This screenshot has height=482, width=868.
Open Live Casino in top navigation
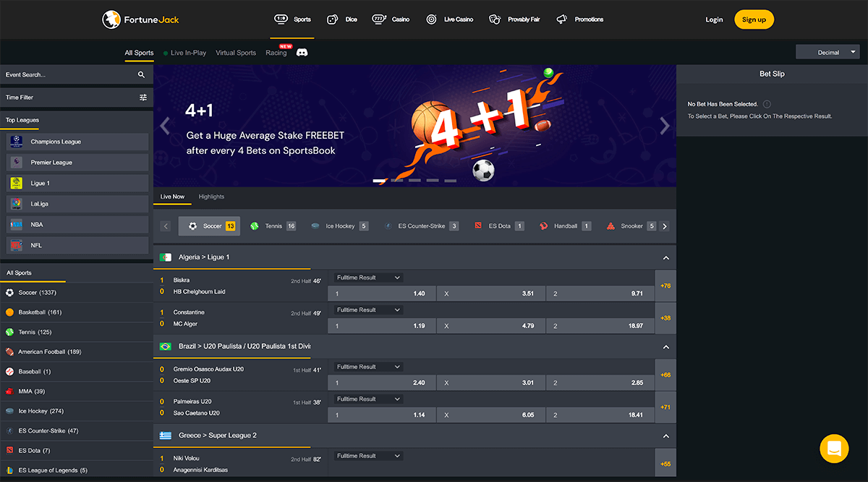click(x=449, y=20)
